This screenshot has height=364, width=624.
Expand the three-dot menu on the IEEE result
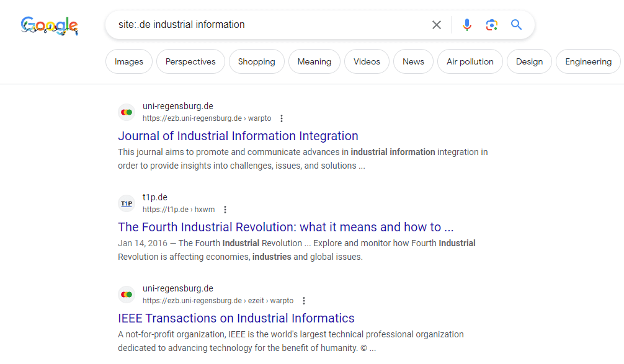(304, 300)
